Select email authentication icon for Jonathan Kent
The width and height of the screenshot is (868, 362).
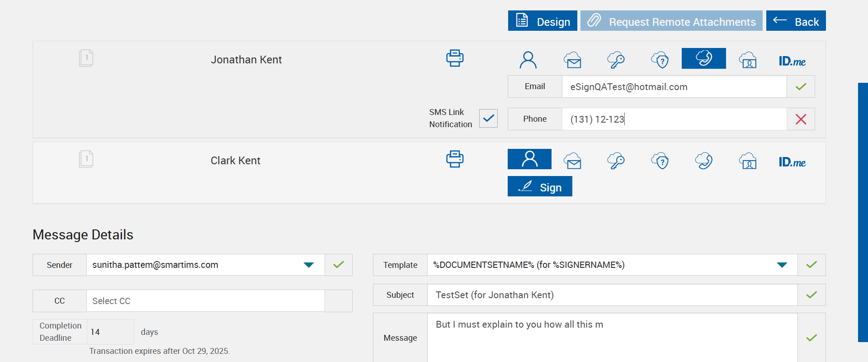coord(572,59)
